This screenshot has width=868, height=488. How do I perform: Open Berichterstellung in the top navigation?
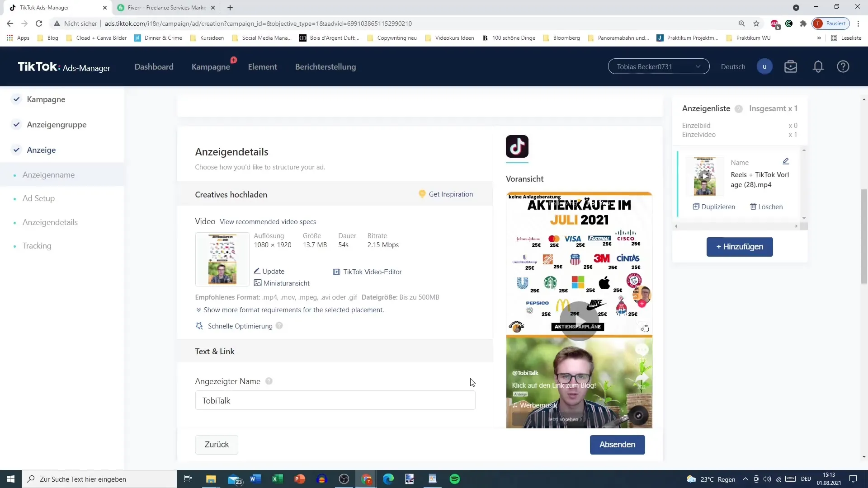pos(325,67)
